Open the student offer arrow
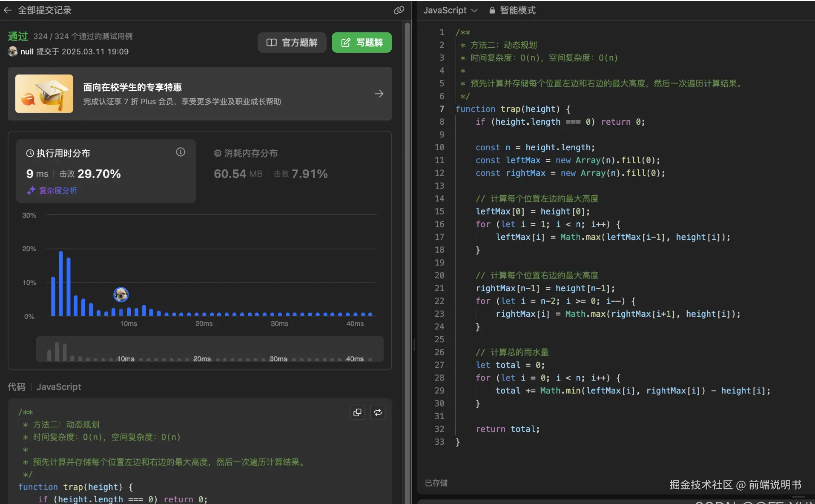The height and width of the screenshot is (504, 815). click(x=379, y=94)
